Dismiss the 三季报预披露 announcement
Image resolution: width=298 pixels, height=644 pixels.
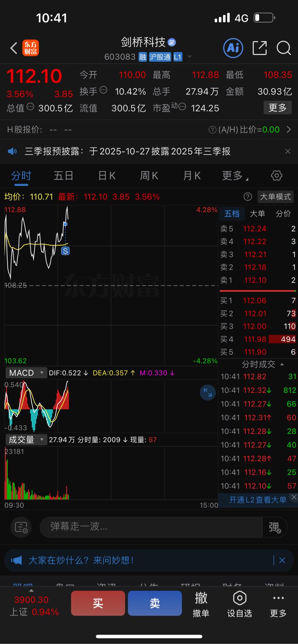(x=288, y=151)
